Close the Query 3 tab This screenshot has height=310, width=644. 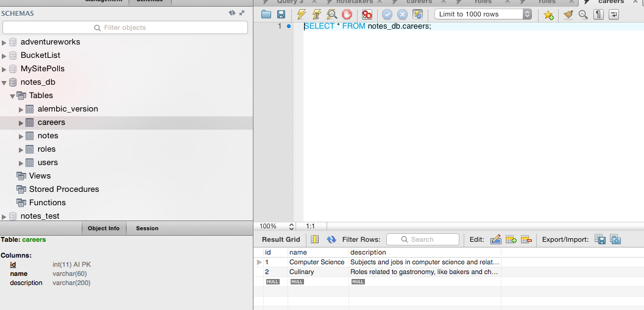[314, 2]
